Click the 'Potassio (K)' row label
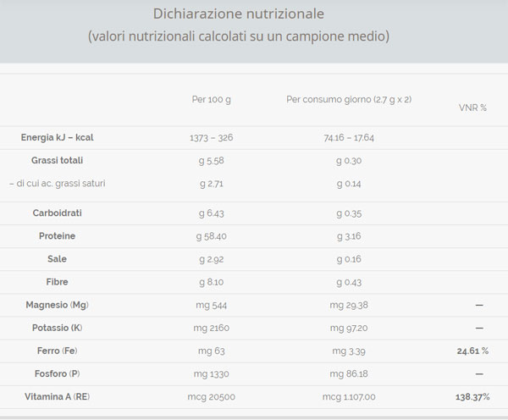The height and width of the screenshot is (420, 508). point(57,328)
